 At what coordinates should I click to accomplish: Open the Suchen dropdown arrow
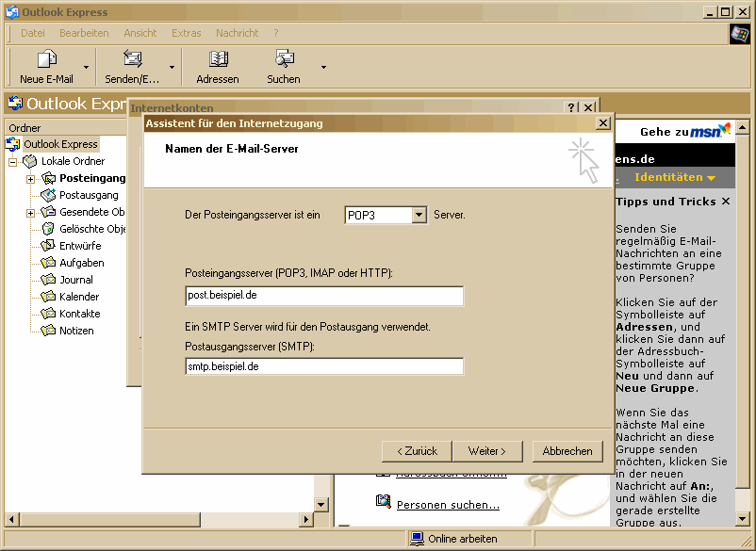[323, 68]
